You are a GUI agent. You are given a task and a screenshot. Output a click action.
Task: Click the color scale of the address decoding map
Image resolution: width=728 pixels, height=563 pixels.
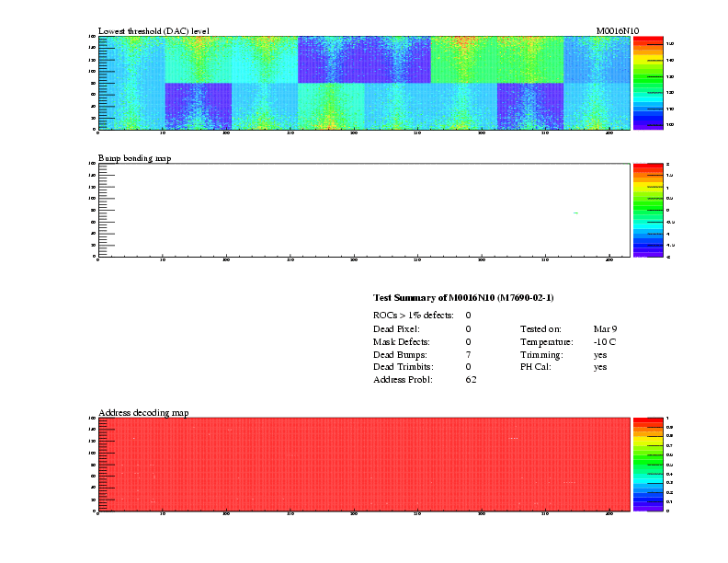648,465
